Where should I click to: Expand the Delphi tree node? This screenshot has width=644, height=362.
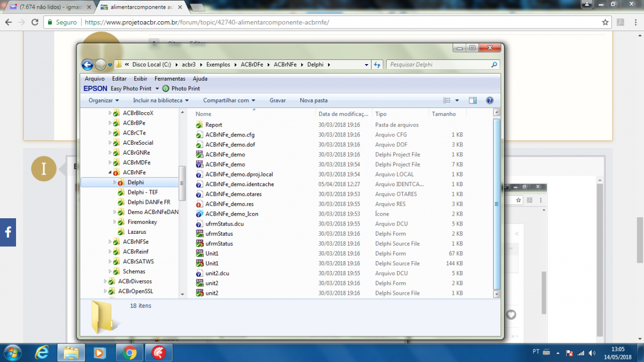[x=115, y=182]
